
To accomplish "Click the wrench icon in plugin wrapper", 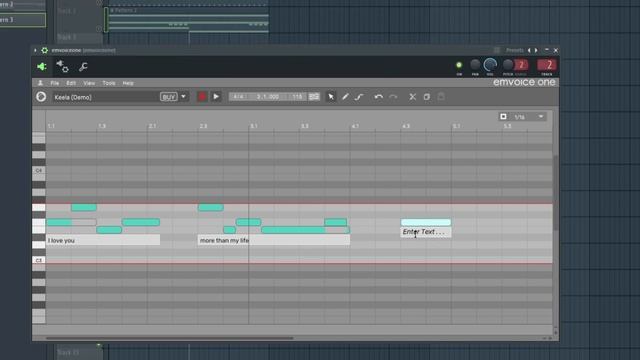I will pyautogui.click(x=83, y=67).
